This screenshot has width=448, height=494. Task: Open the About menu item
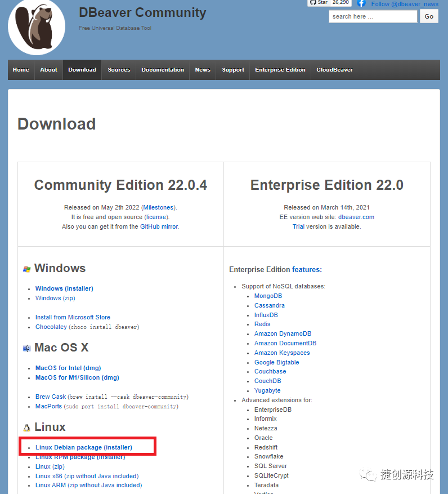[48, 70]
